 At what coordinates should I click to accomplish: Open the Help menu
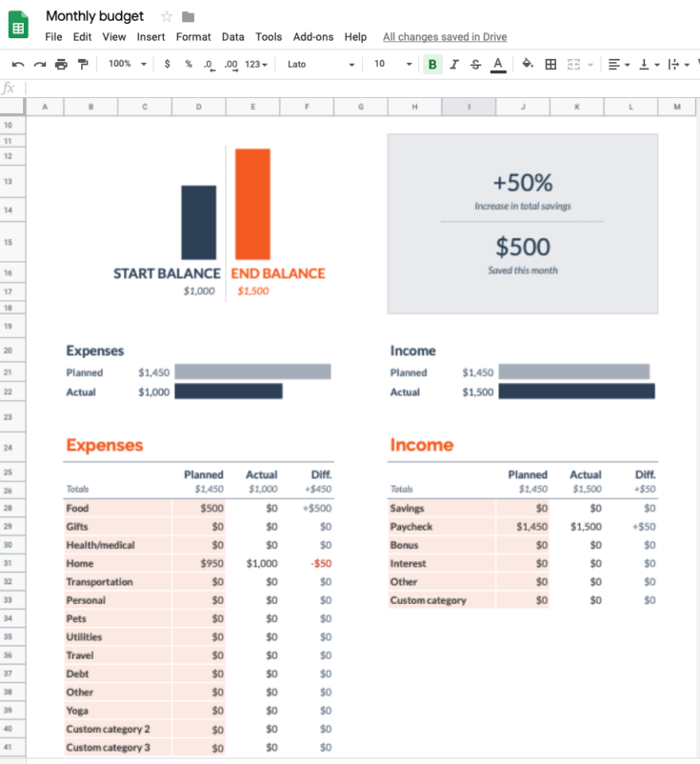click(355, 37)
